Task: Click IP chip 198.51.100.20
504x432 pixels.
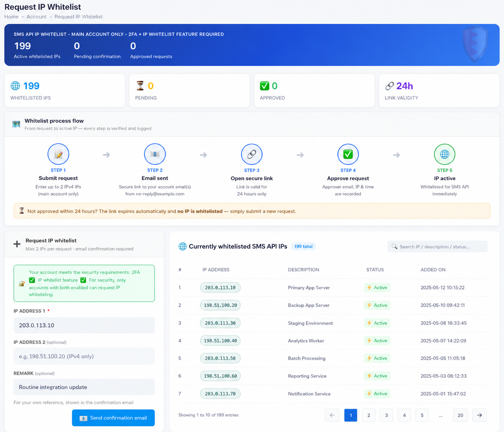Action: (220, 305)
